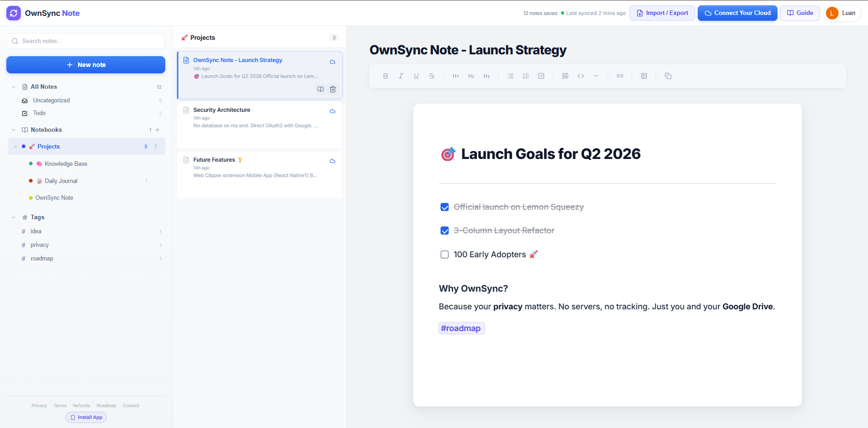
Task: Uncheck the Official launch on Lemon Squeezy task
Action: click(x=444, y=207)
